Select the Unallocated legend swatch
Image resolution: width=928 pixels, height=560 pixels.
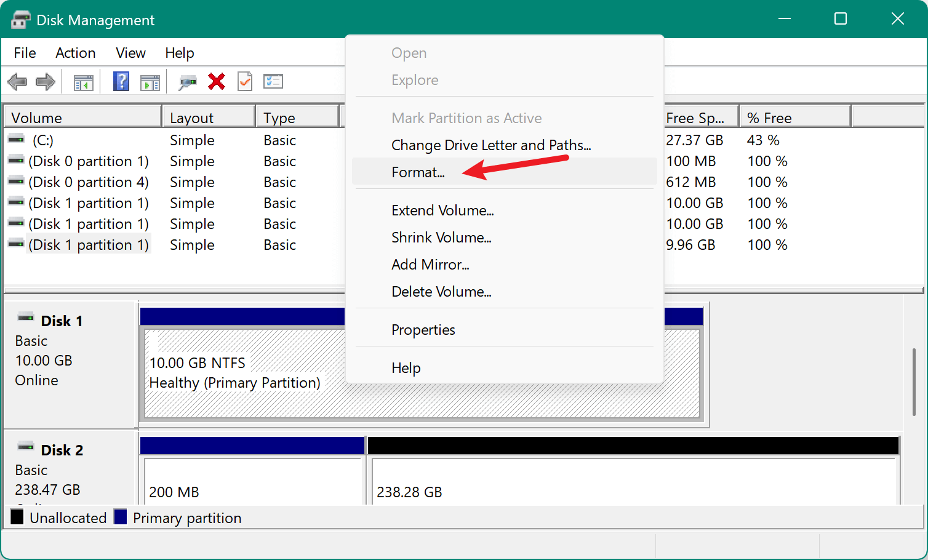(x=17, y=518)
